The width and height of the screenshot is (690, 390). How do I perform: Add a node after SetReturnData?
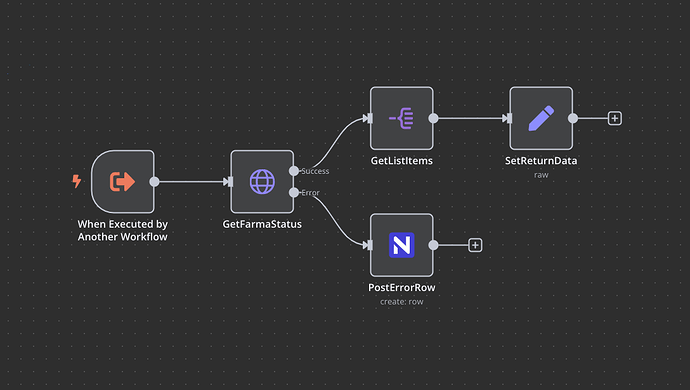click(x=615, y=118)
